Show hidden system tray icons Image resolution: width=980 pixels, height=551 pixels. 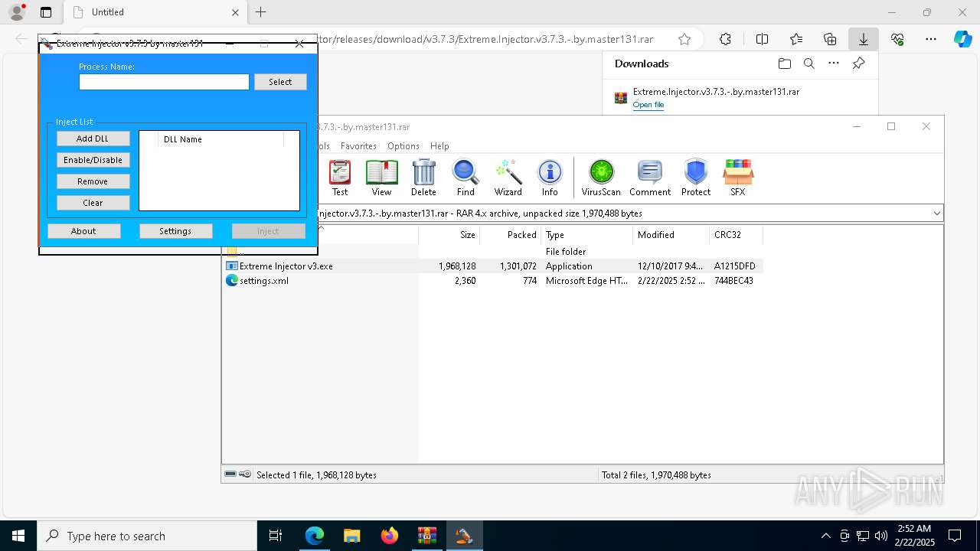pyautogui.click(x=825, y=536)
